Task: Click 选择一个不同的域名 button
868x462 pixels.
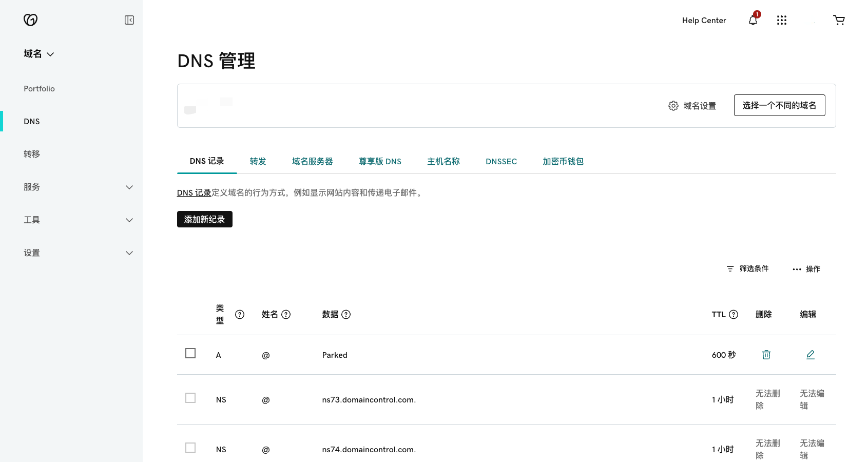Action: pyautogui.click(x=779, y=105)
